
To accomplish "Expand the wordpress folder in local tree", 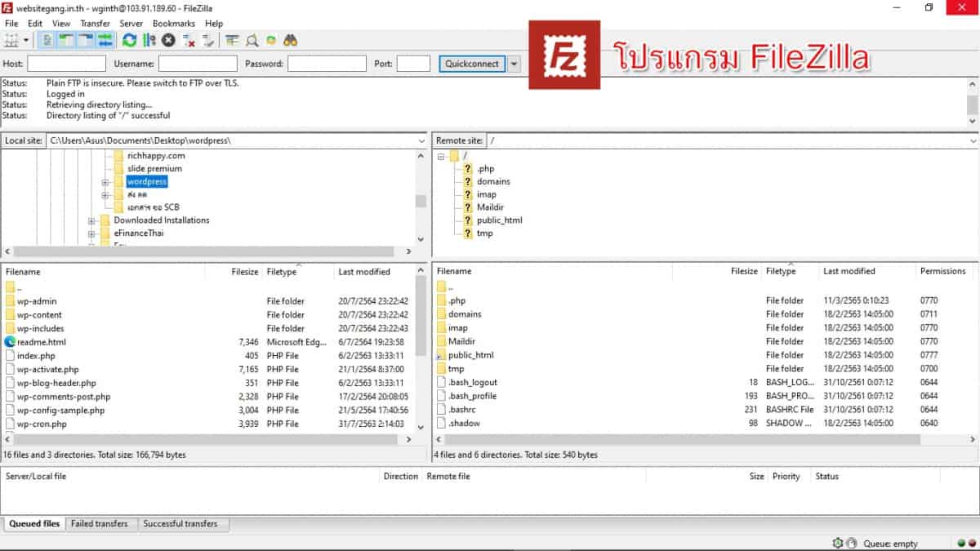I will pos(105,182).
